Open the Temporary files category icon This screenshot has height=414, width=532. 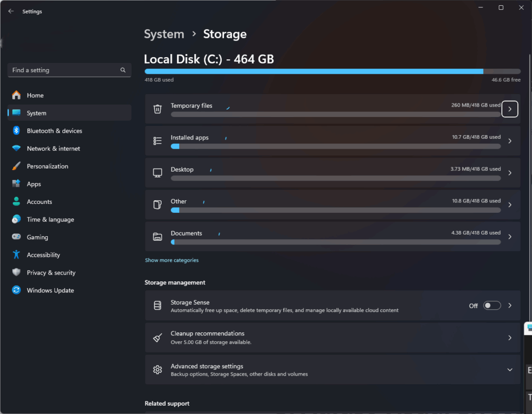click(x=158, y=109)
